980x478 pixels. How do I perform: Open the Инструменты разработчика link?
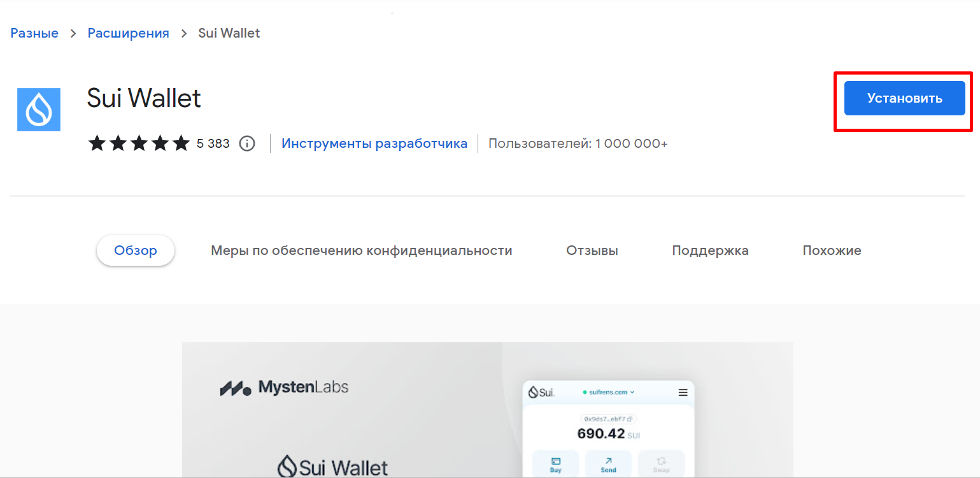coord(374,143)
